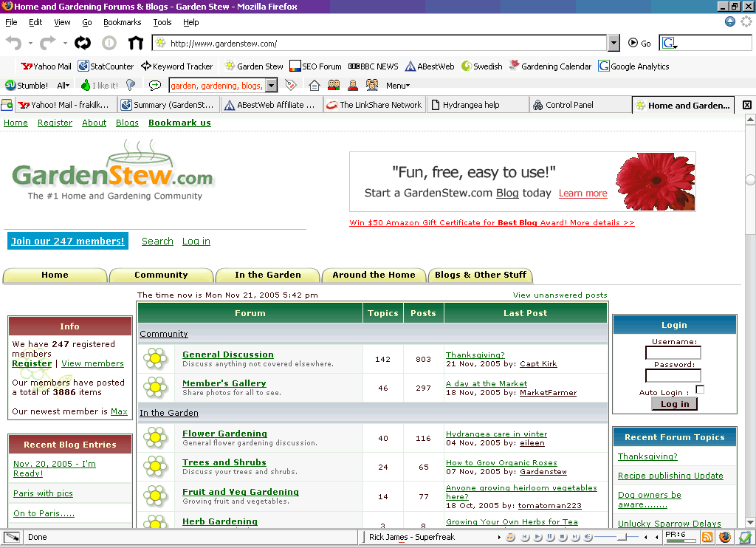Click the Go button next to address bar
The width and height of the screenshot is (756, 548).
tap(639, 44)
